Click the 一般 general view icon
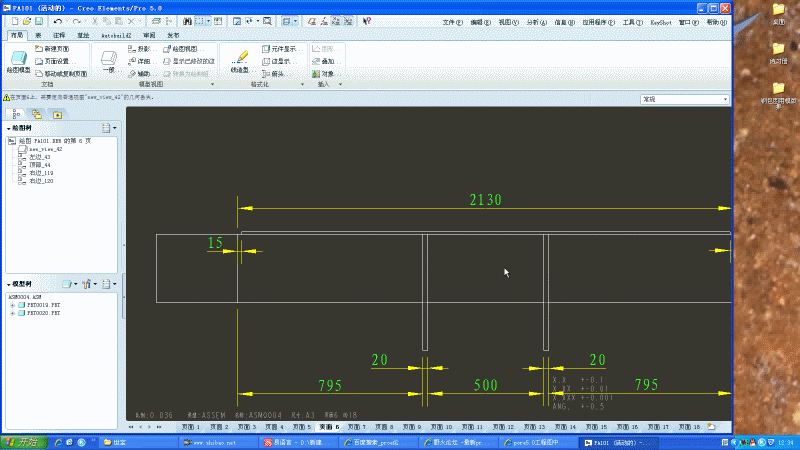This screenshot has width=800, height=450. coord(108,61)
